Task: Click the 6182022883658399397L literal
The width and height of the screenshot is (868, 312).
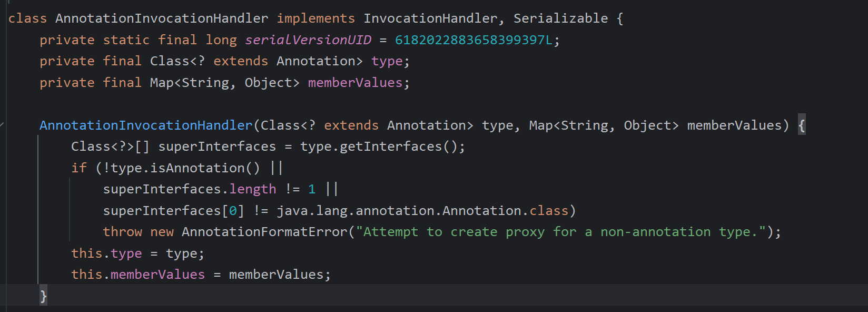Action: point(474,40)
